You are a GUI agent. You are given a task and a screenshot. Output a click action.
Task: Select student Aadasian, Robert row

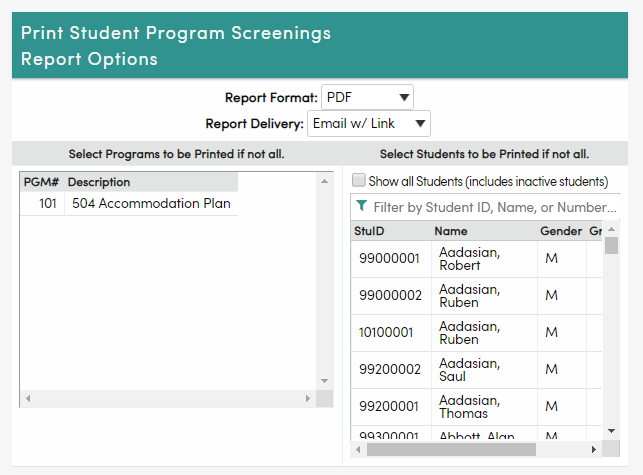click(470, 259)
